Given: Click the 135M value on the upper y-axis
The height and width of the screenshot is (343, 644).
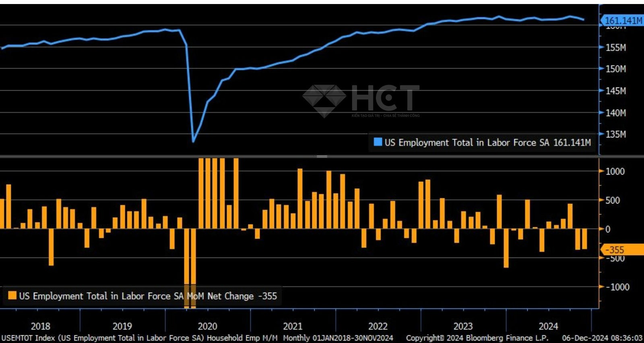Looking at the screenshot, I should [616, 134].
